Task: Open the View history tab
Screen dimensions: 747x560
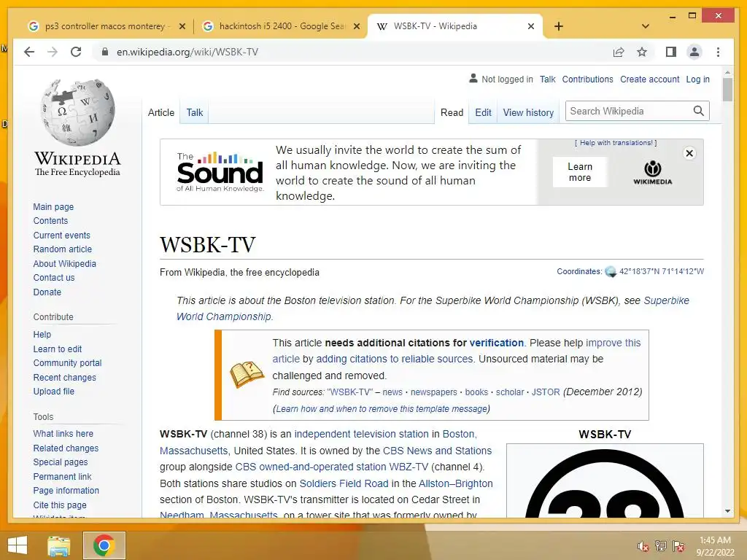Action: pyautogui.click(x=528, y=112)
